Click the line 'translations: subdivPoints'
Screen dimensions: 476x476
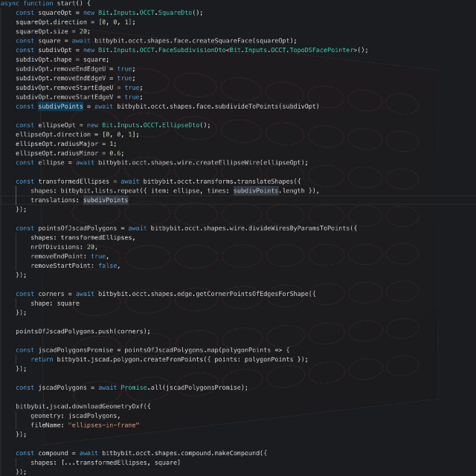pos(80,200)
